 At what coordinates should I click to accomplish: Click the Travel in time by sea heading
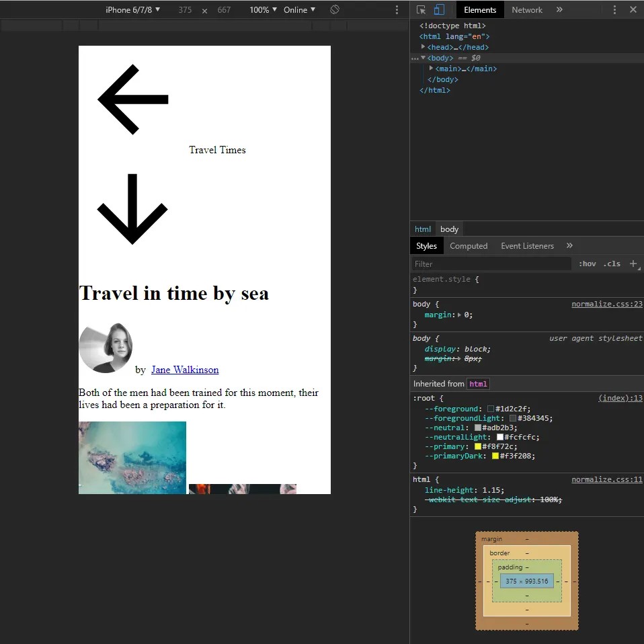(x=173, y=293)
